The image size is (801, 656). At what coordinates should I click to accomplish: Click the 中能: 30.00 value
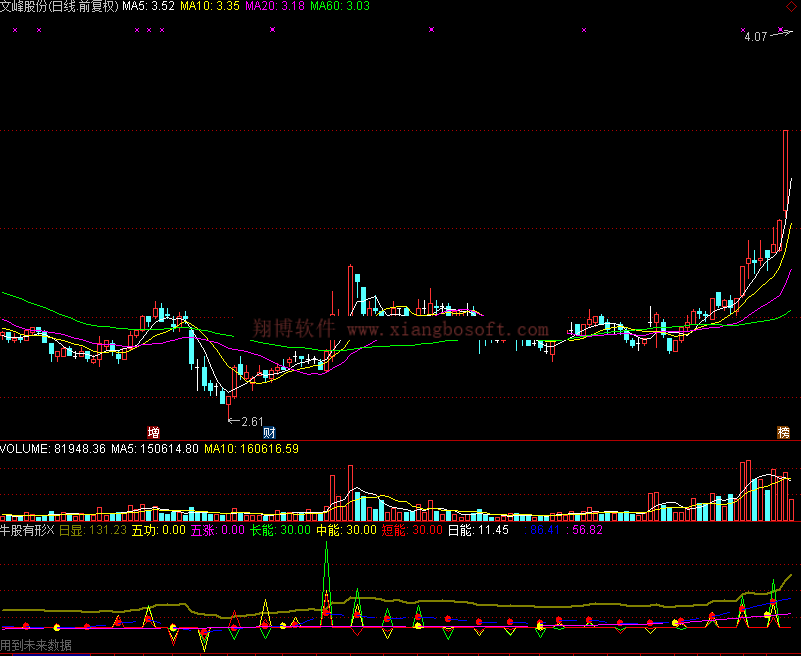[346, 530]
